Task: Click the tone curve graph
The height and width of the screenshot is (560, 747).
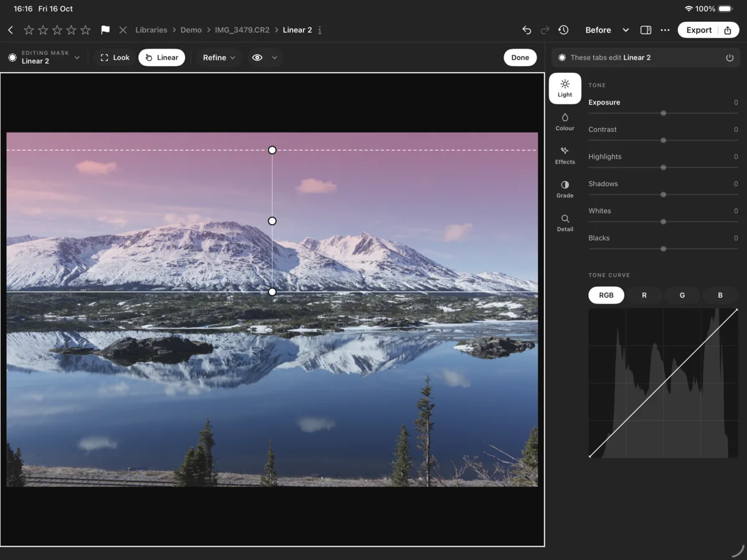Action: (x=664, y=383)
